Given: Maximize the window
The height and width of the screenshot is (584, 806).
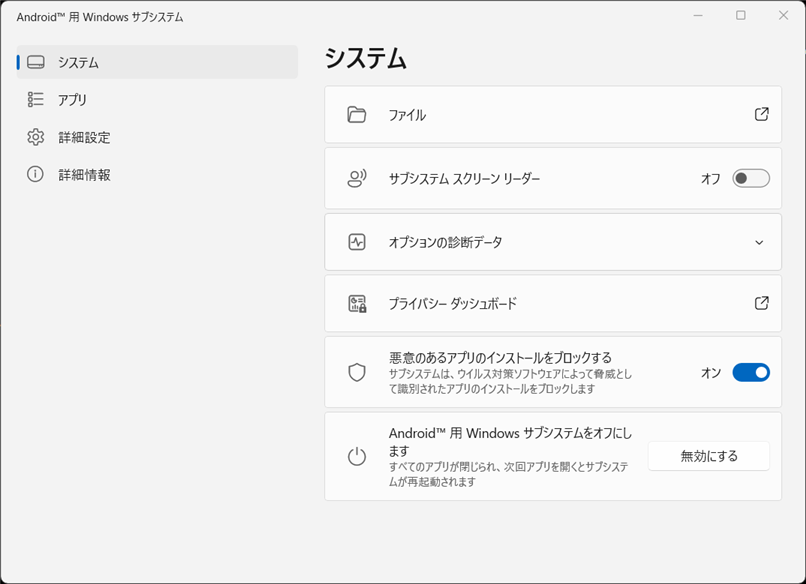Looking at the screenshot, I should [741, 15].
